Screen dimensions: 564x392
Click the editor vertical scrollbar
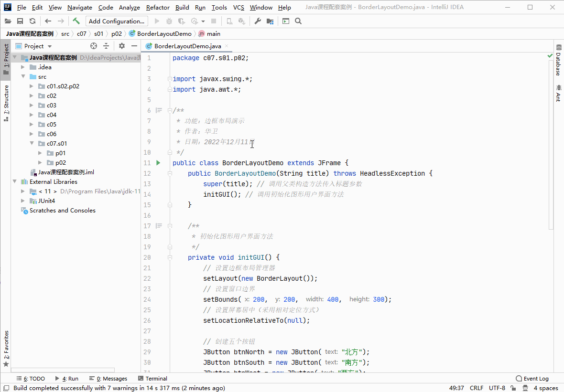click(551, 144)
